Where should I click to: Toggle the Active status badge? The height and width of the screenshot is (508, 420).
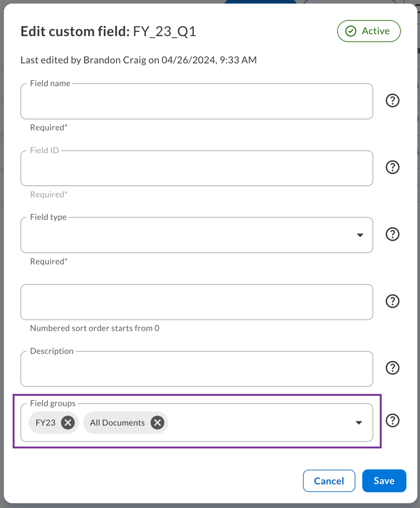coord(369,31)
